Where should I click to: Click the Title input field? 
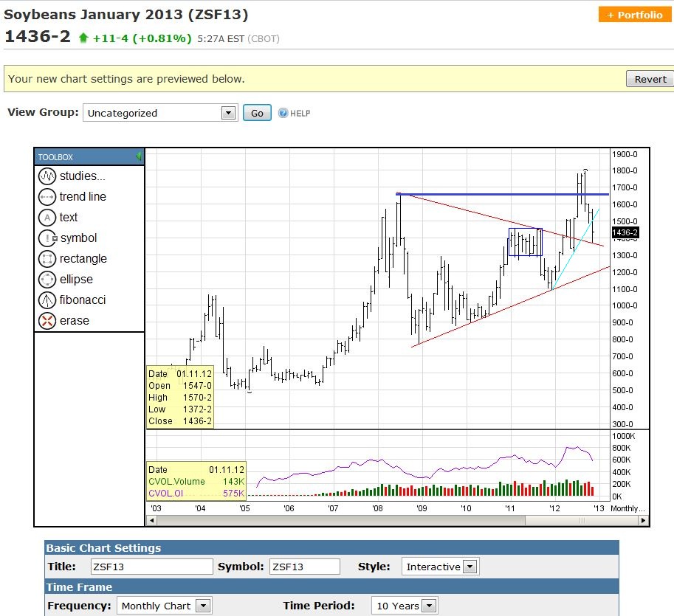click(152, 567)
